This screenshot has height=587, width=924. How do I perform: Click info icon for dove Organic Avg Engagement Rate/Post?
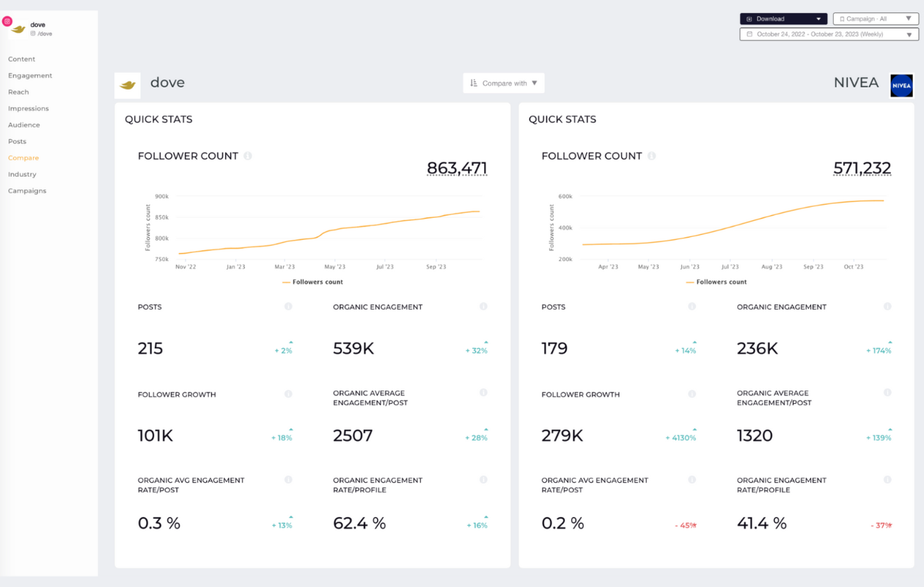point(288,479)
